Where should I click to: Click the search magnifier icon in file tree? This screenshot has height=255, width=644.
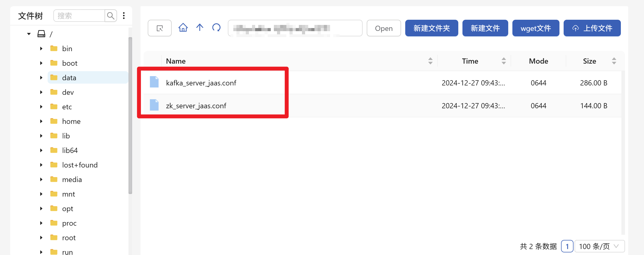pos(111,16)
